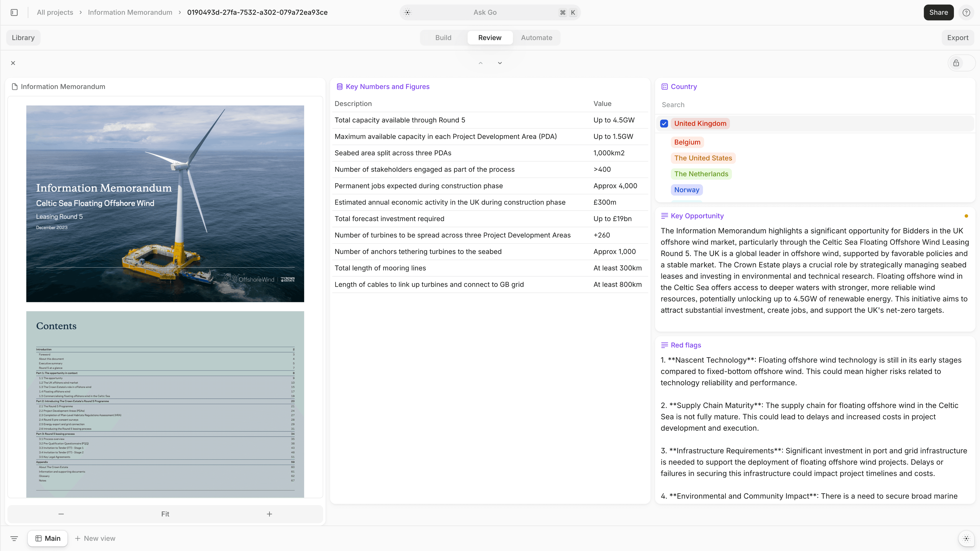The image size is (980, 551).
Task: Toggle the sidebar panel icon
Action: point(14,12)
